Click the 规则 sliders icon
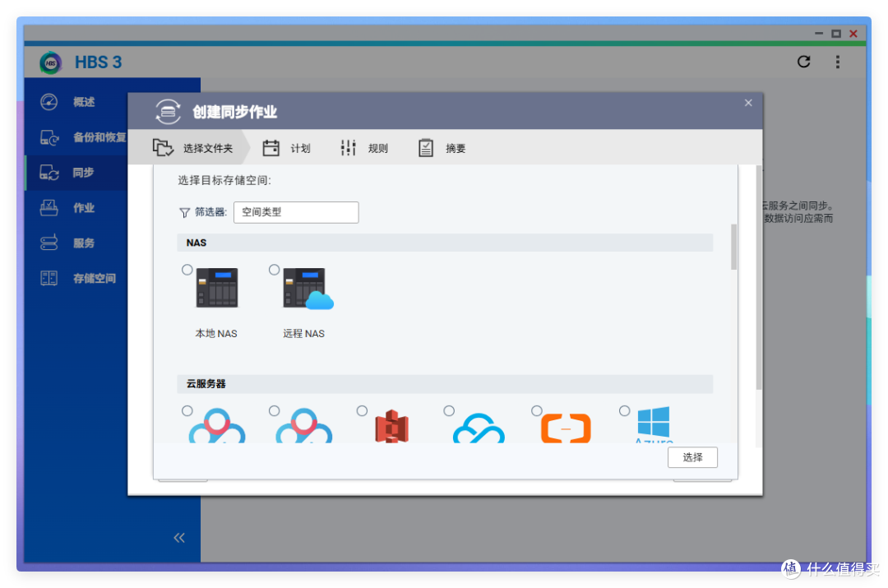Viewport: 888px width, 588px height. (348, 148)
